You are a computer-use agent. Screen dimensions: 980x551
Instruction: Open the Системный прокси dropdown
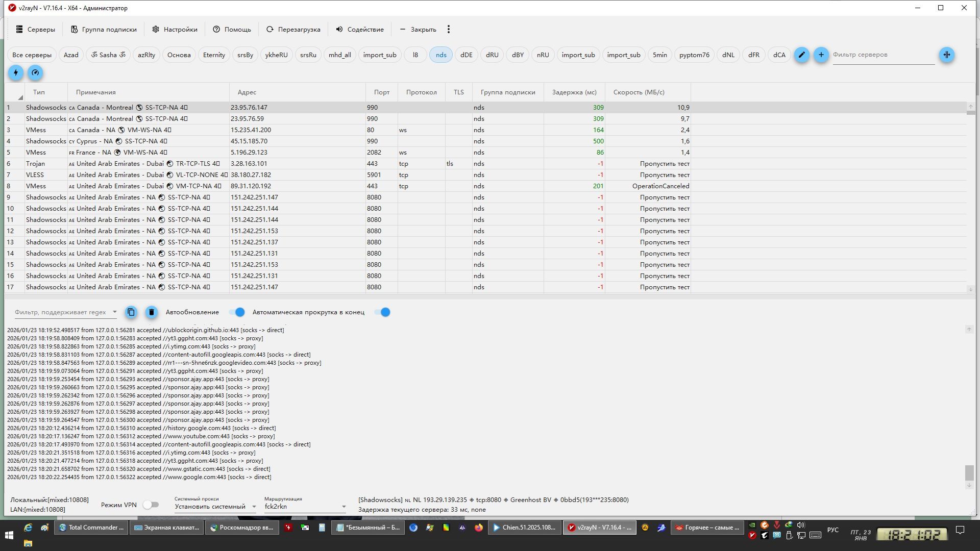tap(215, 507)
